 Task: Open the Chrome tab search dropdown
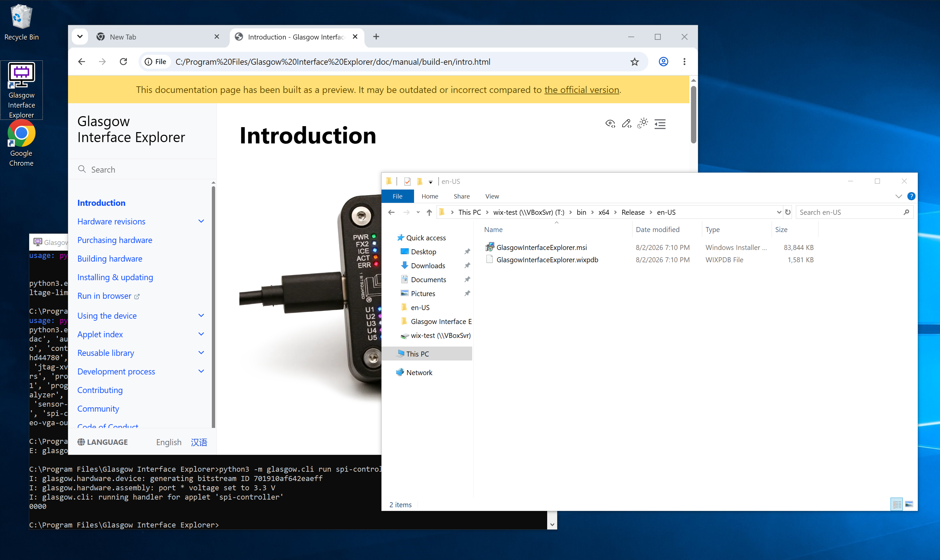[x=80, y=37]
